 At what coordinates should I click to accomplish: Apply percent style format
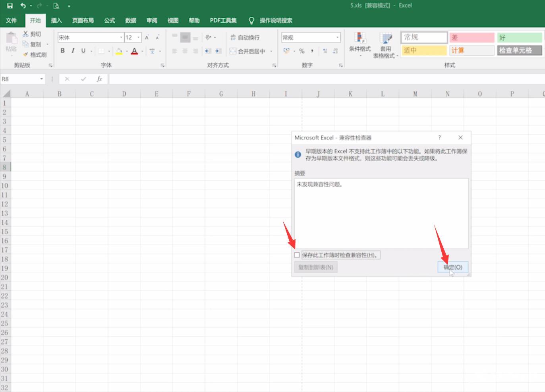[302, 51]
